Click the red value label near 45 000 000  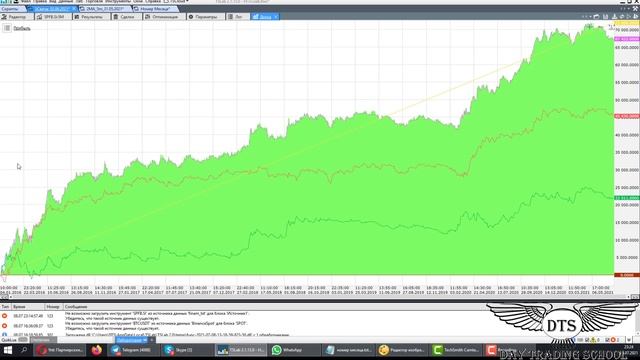click(627, 116)
